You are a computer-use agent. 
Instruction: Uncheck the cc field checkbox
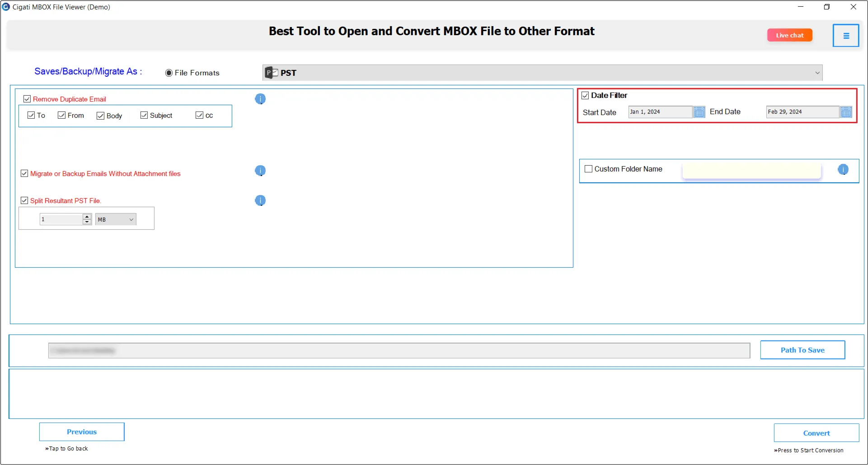coord(199,115)
